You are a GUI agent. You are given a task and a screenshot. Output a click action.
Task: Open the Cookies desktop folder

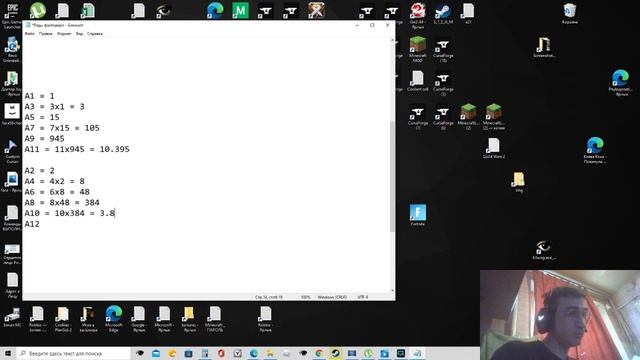[x=63, y=319]
